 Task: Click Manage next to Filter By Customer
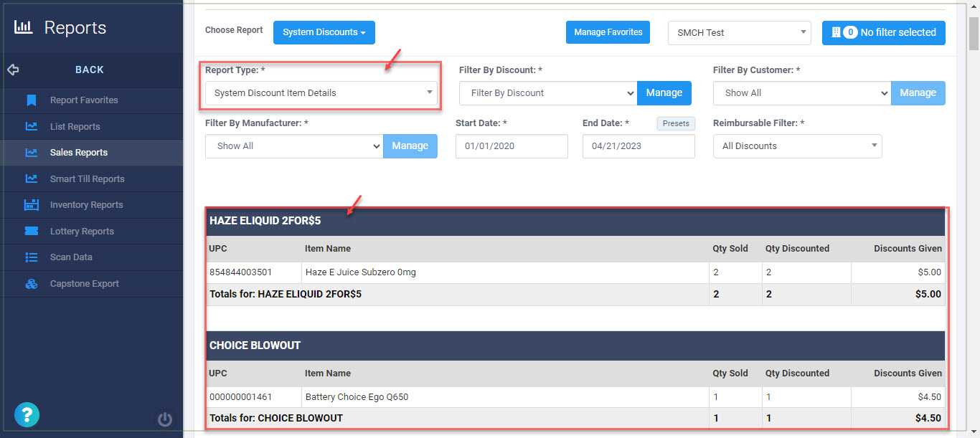tap(918, 93)
